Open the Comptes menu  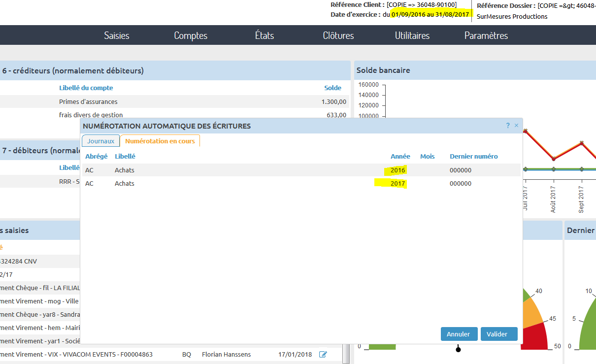(191, 35)
